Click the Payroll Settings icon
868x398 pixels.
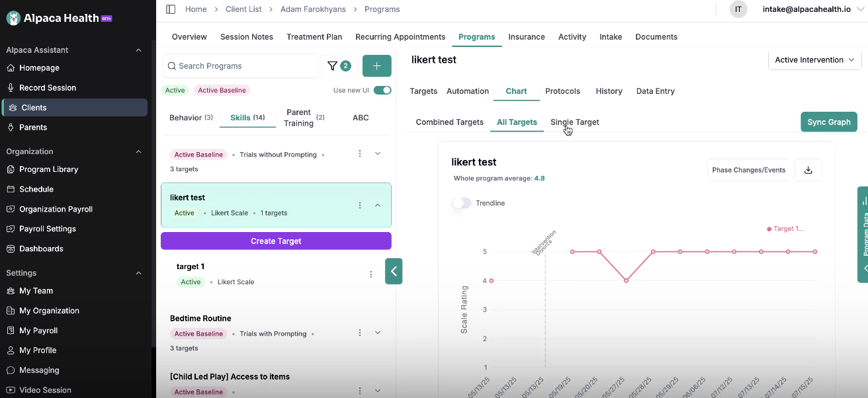[x=11, y=229]
